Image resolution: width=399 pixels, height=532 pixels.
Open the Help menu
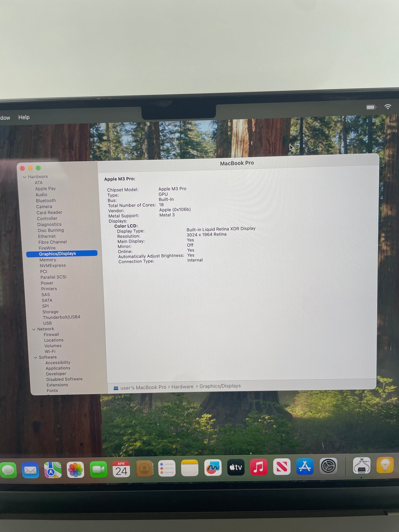[x=24, y=117]
